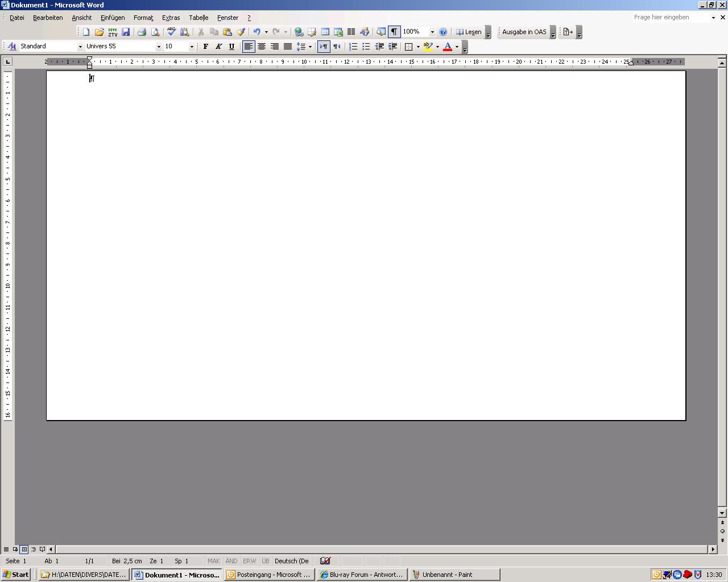Screen dimensions: 728x582
Task: Cut the selection with the scissors icon
Action: coord(201,32)
